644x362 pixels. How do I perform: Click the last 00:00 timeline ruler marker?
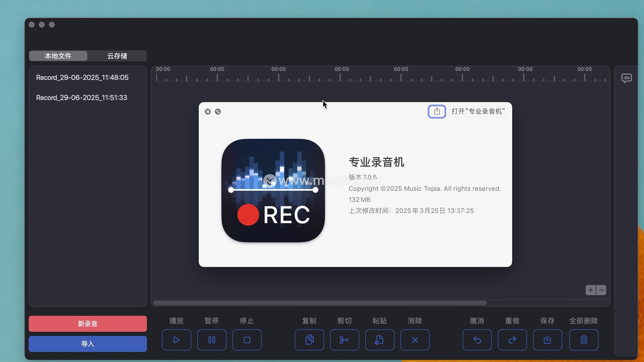click(x=585, y=69)
